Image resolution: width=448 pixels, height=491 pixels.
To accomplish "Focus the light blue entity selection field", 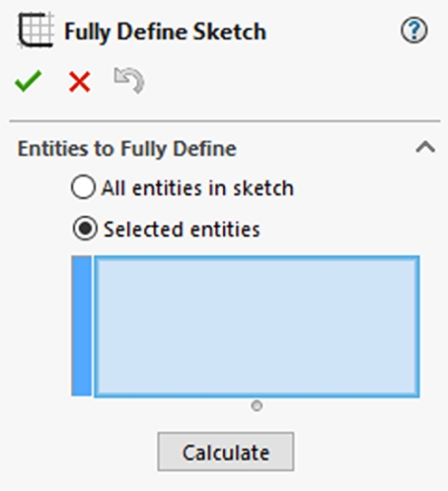I will 257,327.
